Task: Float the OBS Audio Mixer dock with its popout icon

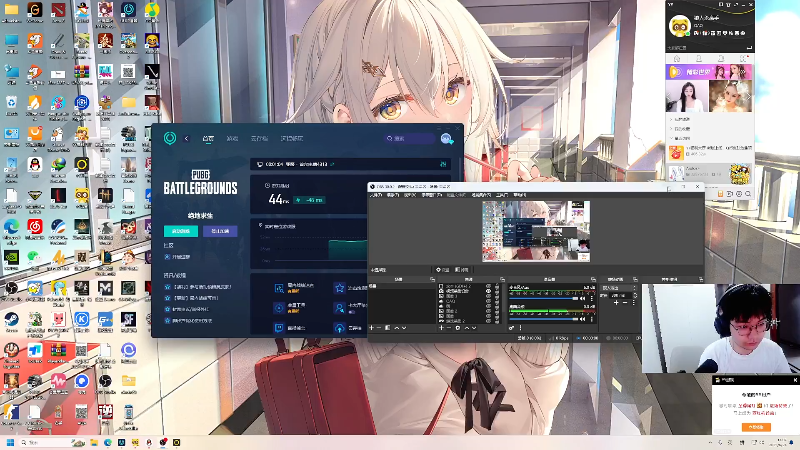Action: click(593, 280)
